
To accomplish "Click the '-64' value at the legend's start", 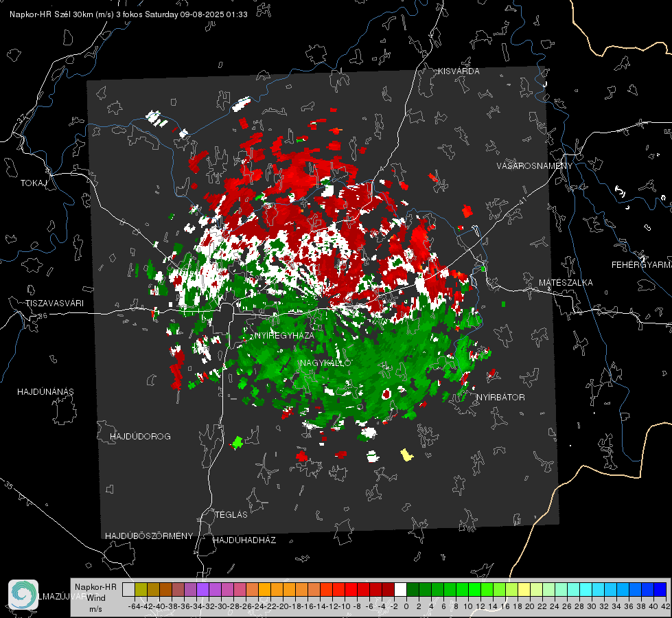I will click(x=134, y=606).
